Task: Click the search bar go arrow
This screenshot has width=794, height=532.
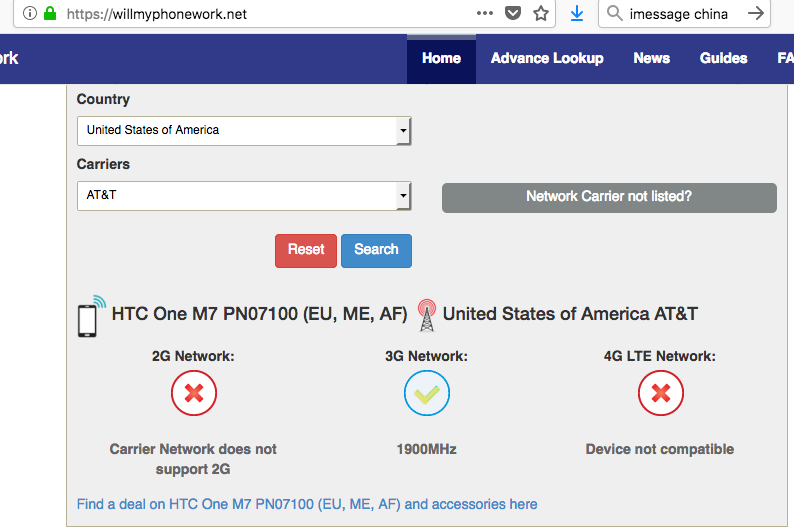Action: (756, 14)
